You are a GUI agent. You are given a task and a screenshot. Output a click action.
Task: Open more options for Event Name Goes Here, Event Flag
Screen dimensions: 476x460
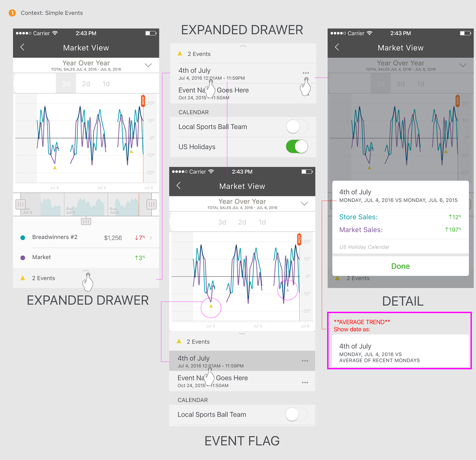(x=305, y=382)
